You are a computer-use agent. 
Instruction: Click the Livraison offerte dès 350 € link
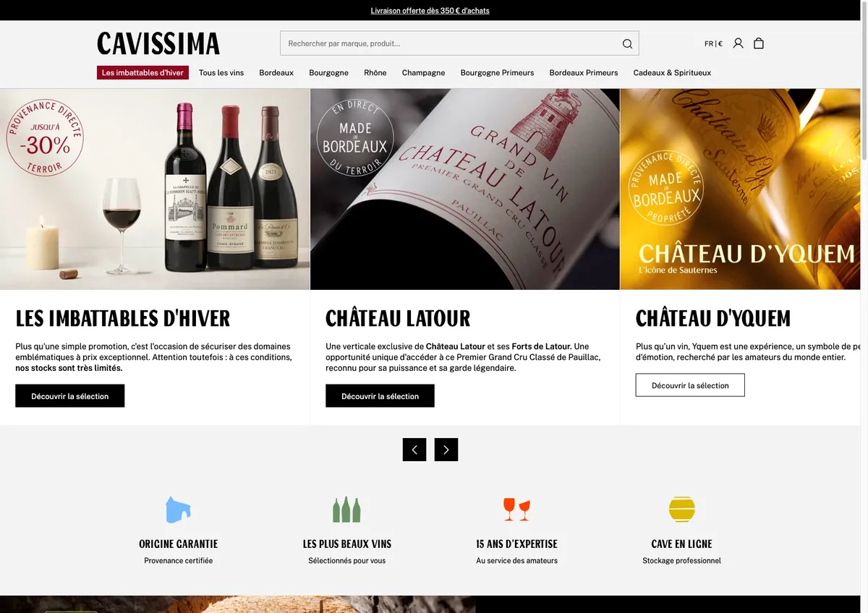tap(430, 10)
